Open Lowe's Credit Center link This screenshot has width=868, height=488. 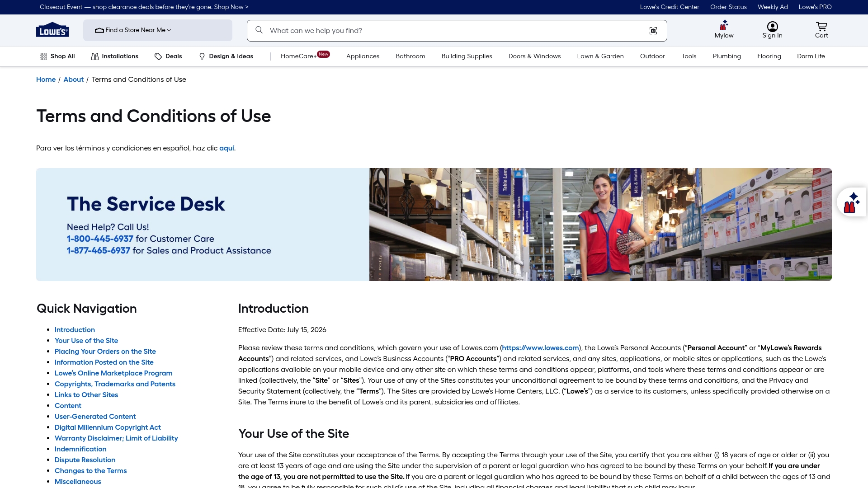[x=670, y=7]
